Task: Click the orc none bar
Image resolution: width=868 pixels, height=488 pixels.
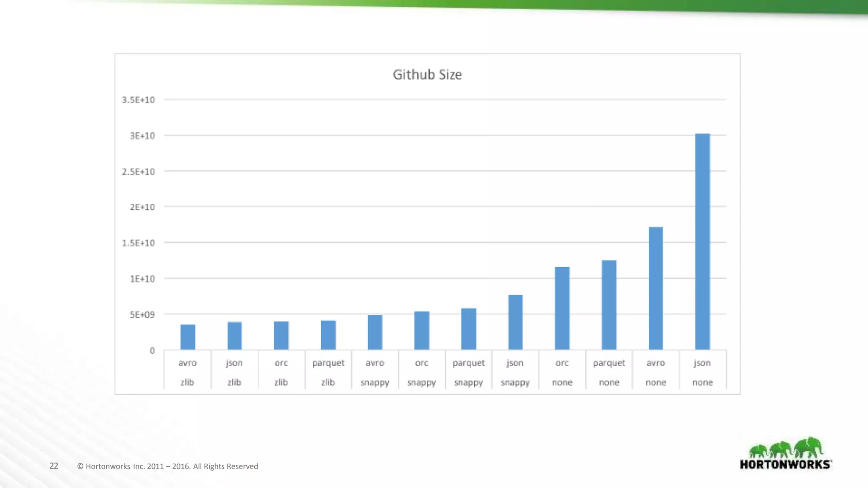Action: 562,308
